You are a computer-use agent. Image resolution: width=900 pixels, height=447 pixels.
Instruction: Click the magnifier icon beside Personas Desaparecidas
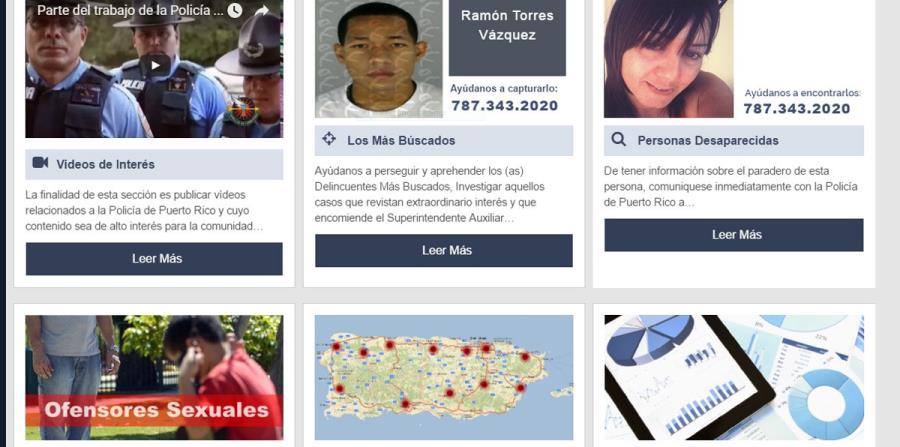[x=618, y=139]
